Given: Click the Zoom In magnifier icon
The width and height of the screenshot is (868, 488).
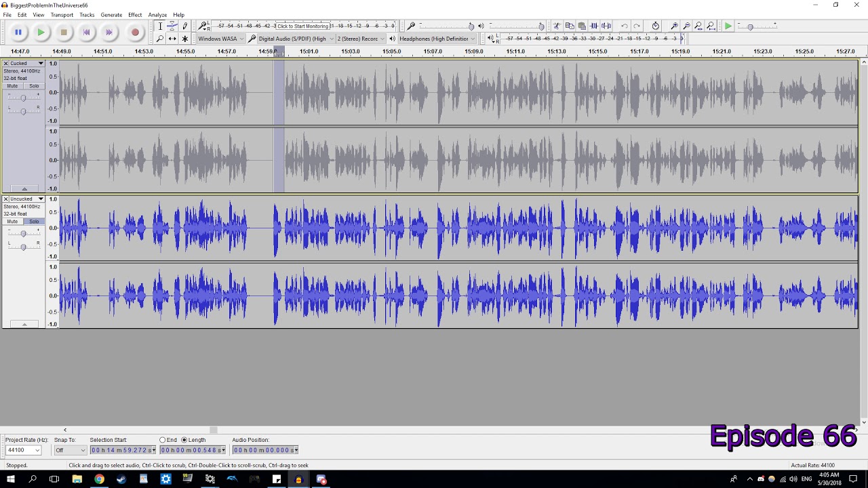Looking at the screenshot, I should tap(673, 26).
